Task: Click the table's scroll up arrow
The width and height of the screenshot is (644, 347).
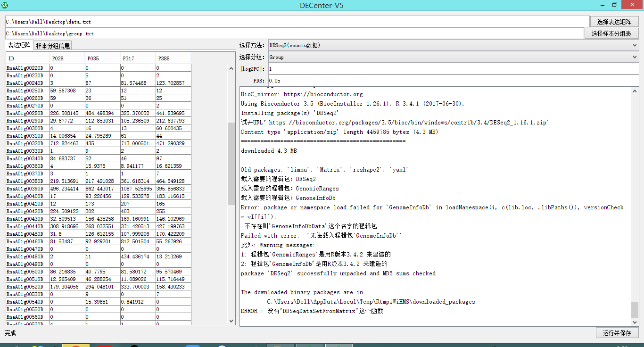Action: 231,68
